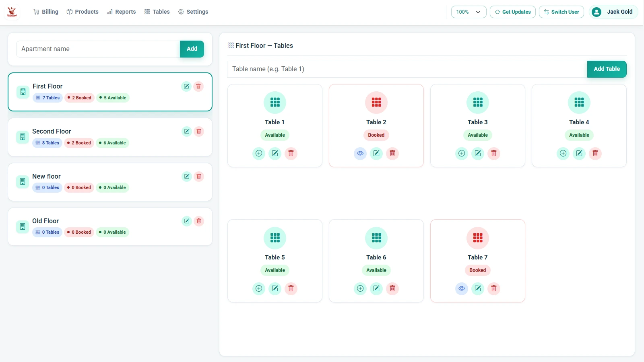View Table 2 booking via eye icon
644x362 pixels.
(x=360, y=153)
